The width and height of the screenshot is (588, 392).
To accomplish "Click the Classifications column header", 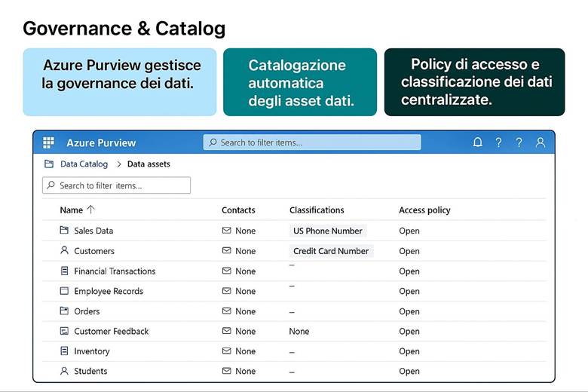I will click(317, 210).
